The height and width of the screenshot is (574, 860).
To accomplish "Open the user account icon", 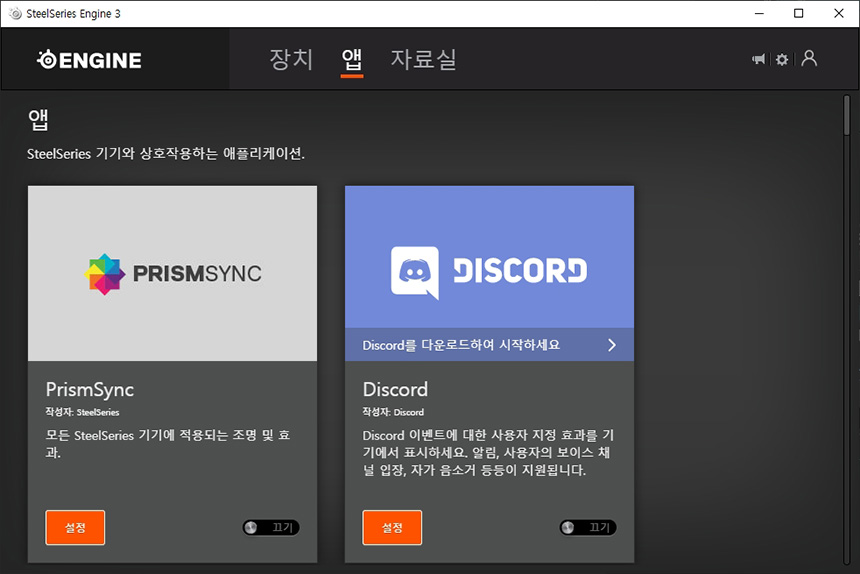I will pos(809,58).
